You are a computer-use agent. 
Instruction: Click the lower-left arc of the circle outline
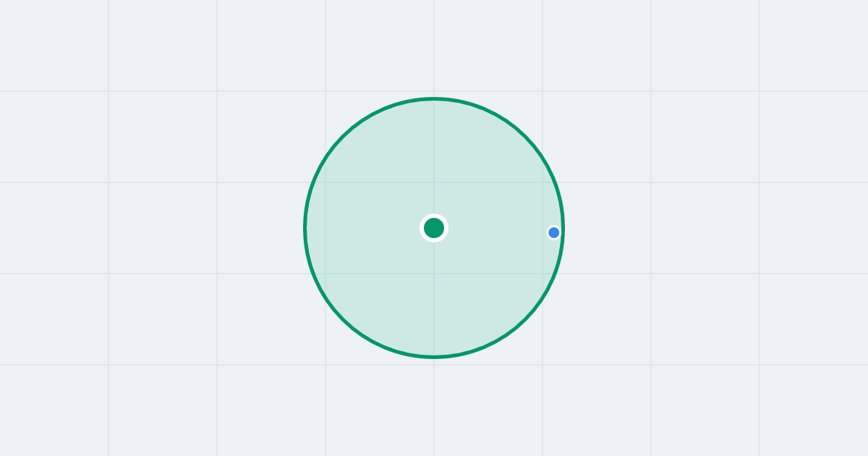(343, 319)
